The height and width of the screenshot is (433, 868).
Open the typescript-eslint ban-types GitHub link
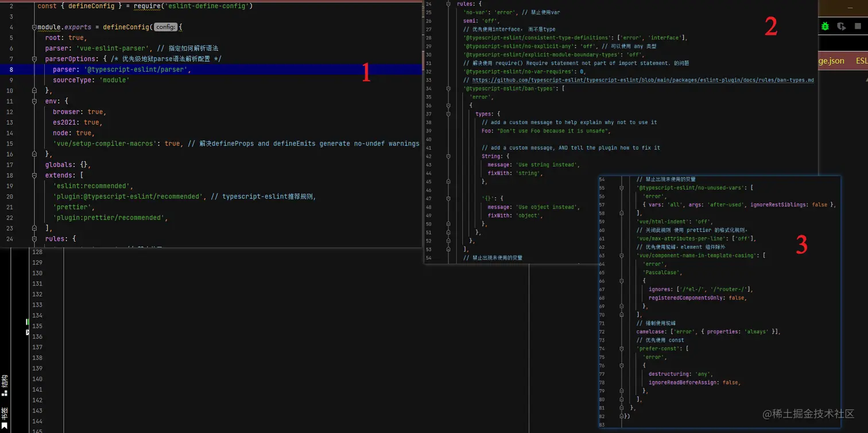tap(644, 80)
